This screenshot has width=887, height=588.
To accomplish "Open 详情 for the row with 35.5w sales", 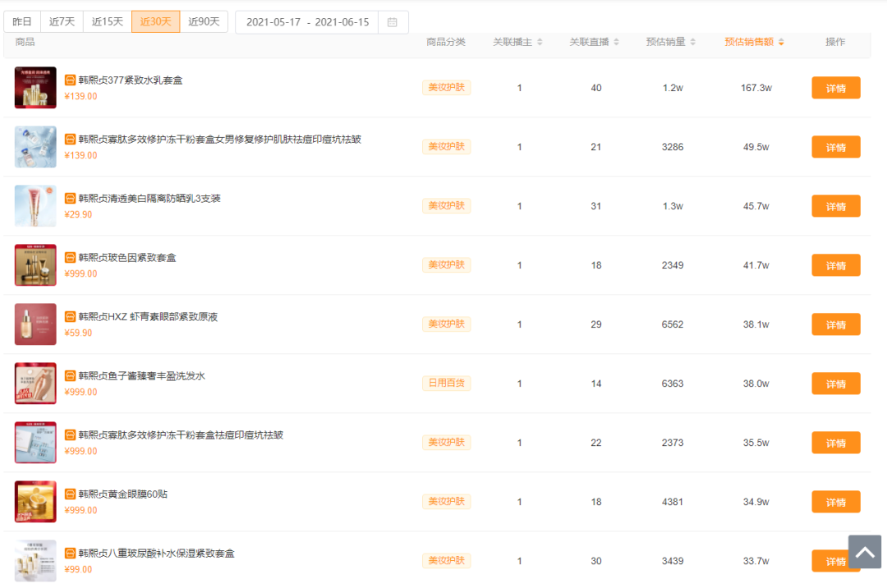I will click(835, 443).
